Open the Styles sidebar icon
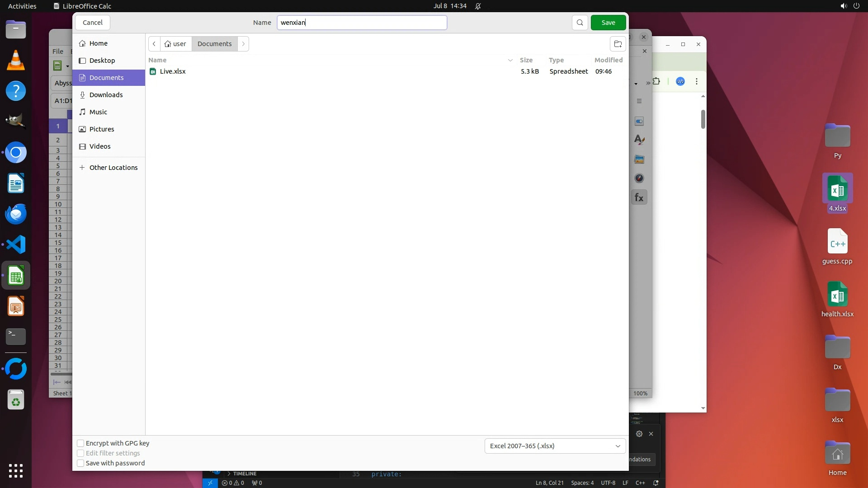868x488 pixels. (x=639, y=140)
